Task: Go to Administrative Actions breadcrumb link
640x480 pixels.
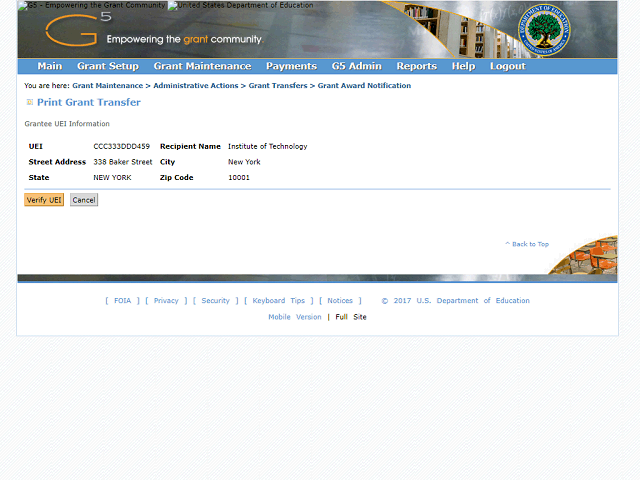Action: click(196, 86)
